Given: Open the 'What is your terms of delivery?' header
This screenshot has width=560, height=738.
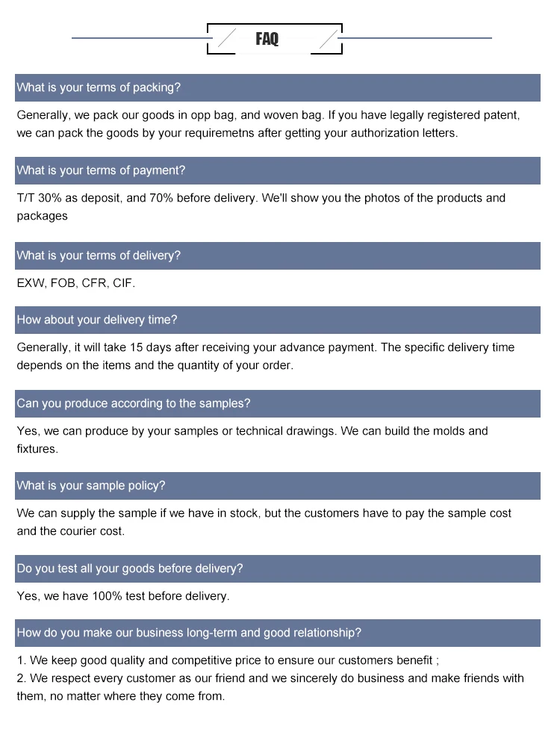Looking at the screenshot, I should [277, 255].
